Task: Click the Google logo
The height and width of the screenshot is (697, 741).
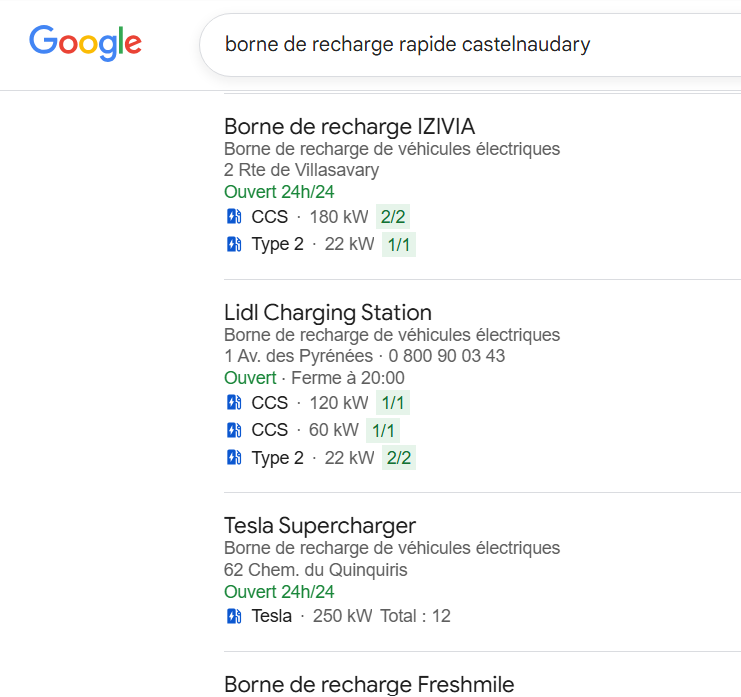Action: tap(85, 43)
